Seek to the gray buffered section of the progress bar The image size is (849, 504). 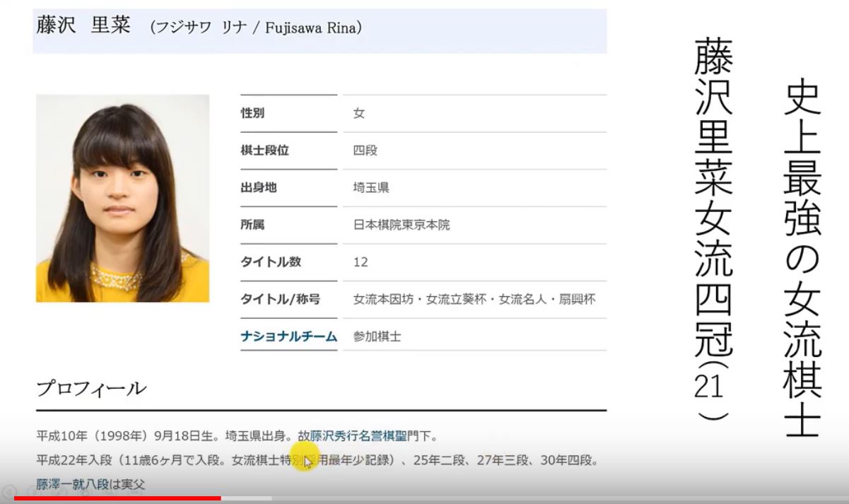[x=246, y=498]
